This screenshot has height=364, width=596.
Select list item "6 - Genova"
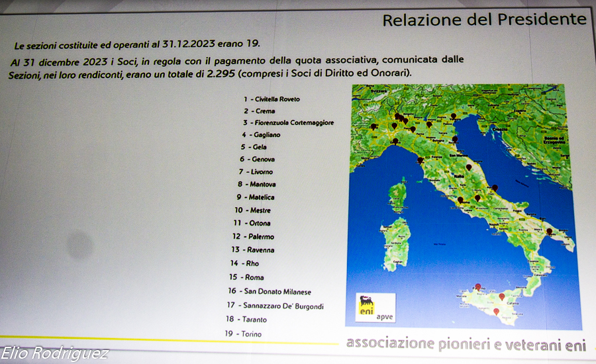[x=257, y=159]
